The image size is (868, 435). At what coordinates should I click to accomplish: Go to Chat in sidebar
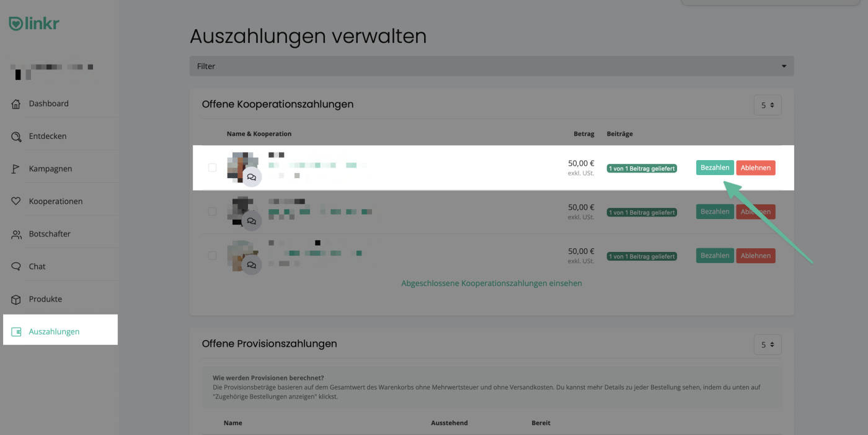point(37,266)
